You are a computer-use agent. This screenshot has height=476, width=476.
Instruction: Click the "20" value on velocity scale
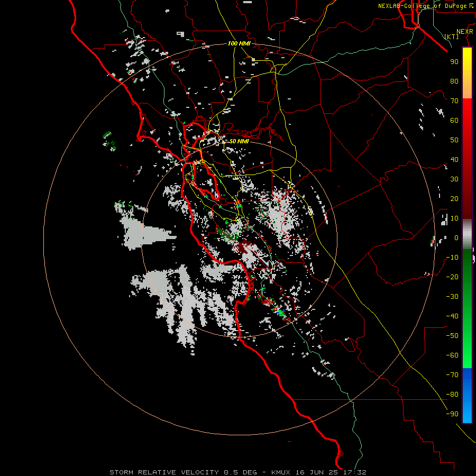[454, 198]
